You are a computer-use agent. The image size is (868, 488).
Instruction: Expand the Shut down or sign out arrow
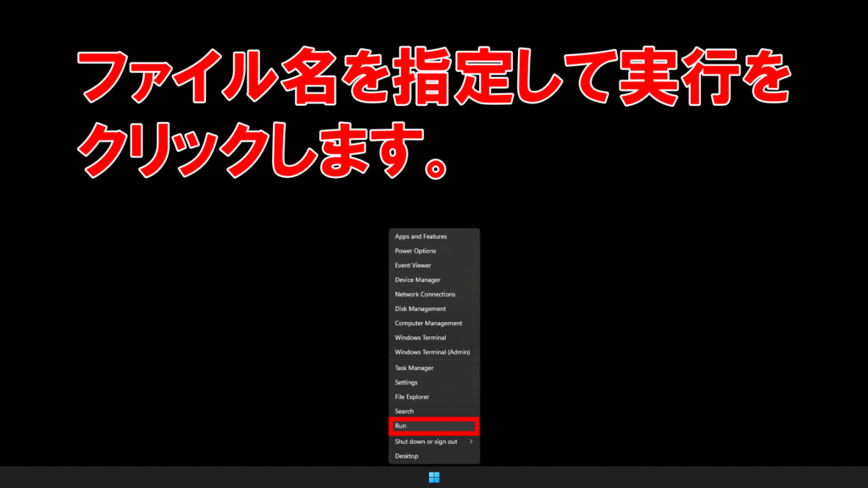pos(471,441)
